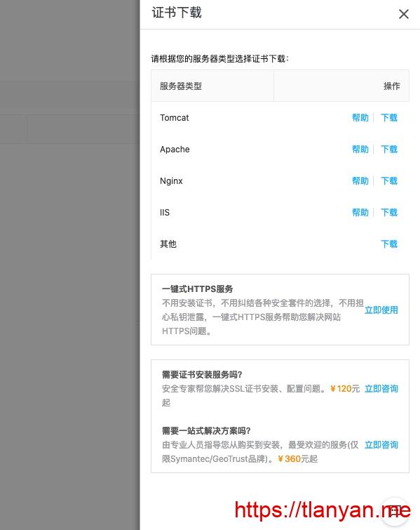Click 立即咨询 for one-stop solution
Image resolution: width=420 pixels, height=530 pixels.
[381, 445]
